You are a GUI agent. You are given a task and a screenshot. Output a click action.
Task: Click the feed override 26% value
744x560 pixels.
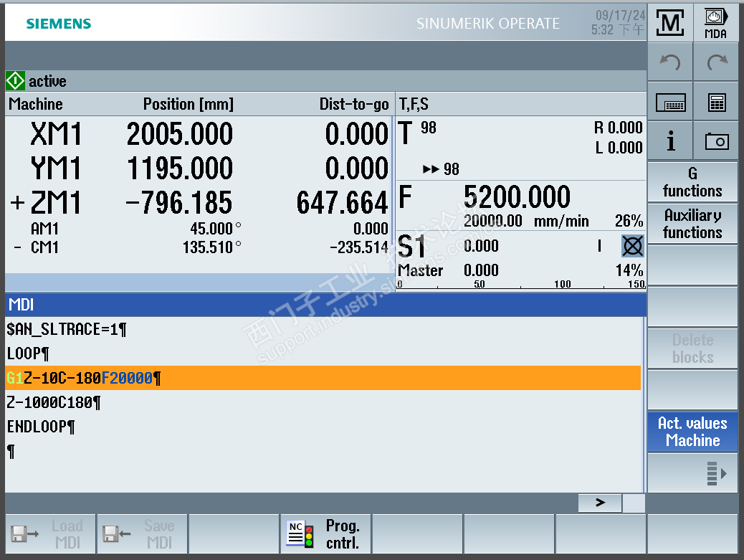tap(629, 221)
